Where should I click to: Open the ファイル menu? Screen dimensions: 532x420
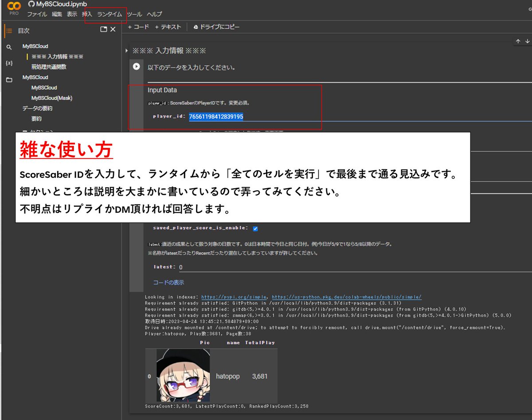coord(37,14)
